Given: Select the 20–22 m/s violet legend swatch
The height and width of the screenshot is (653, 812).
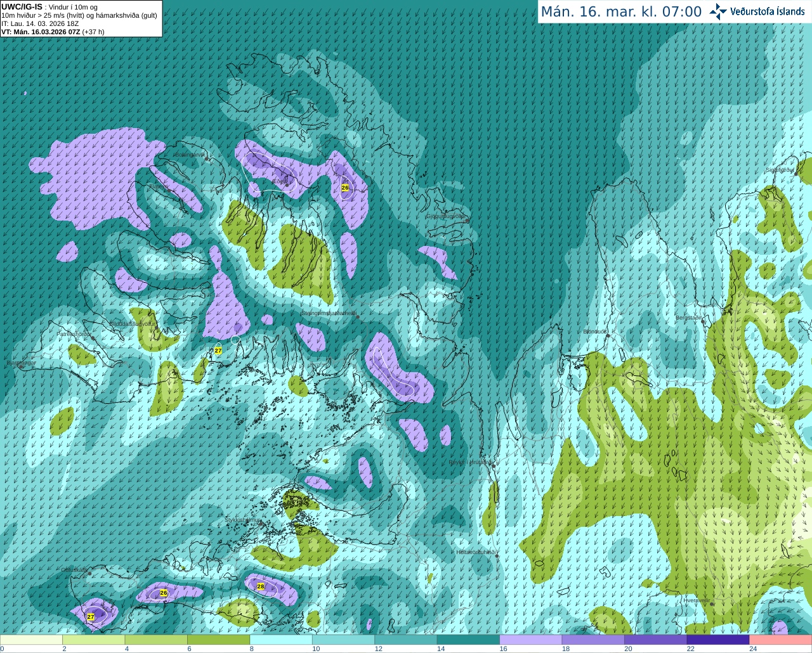Looking at the screenshot, I should pos(656,640).
